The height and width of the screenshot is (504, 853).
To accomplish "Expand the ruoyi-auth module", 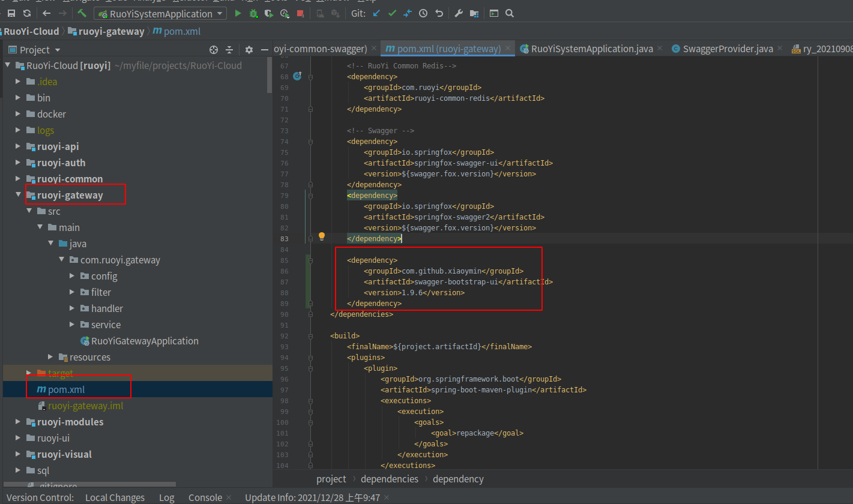I will coord(19,163).
